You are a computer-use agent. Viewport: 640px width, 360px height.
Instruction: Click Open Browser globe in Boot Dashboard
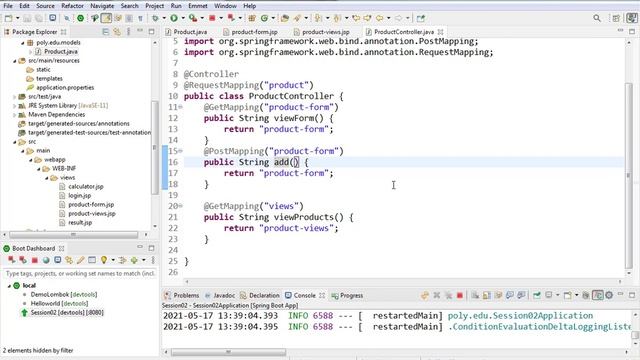46,260
